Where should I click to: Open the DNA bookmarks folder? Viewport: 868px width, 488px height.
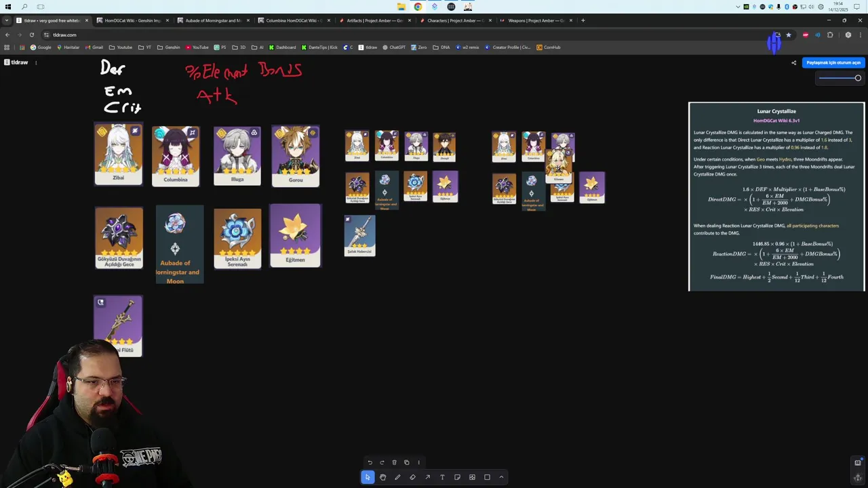coord(441,47)
